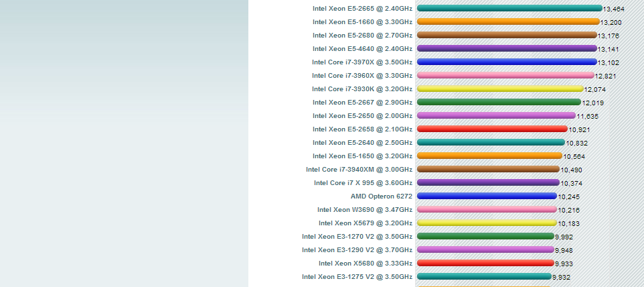Click the red bar for Xeon E5-2658
The width and height of the screenshot is (644, 287).
click(x=492, y=129)
